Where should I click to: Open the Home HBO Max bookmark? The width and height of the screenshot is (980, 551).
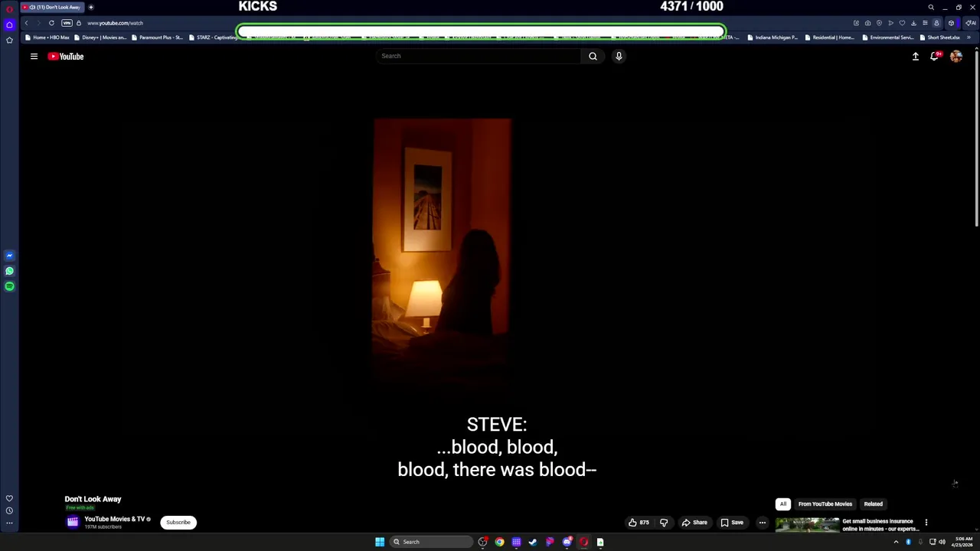(47, 37)
